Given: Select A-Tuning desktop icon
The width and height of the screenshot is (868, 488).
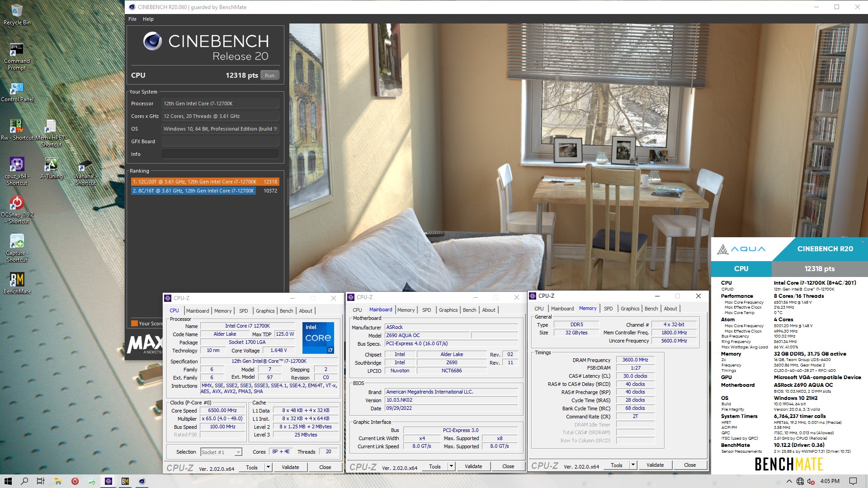Looking at the screenshot, I should 51,168.
